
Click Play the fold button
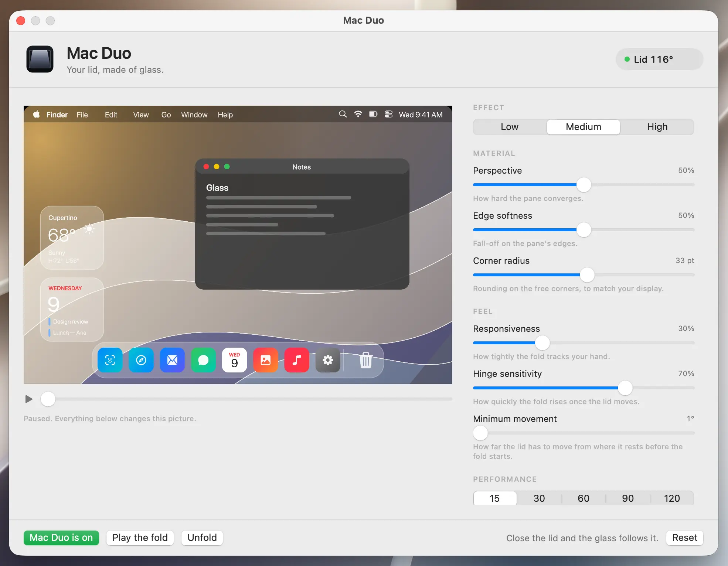tap(140, 538)
